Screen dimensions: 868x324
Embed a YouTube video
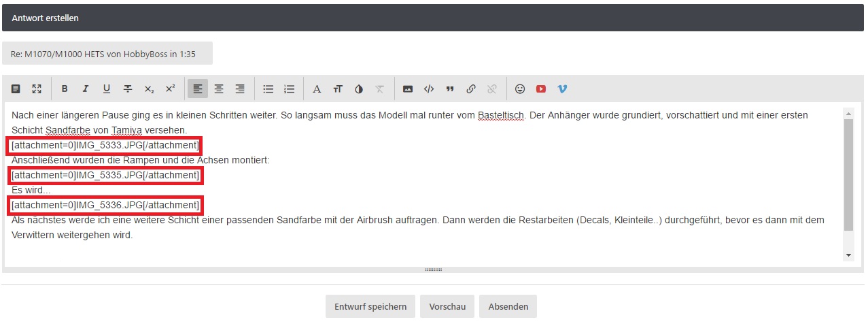pos(541,88)
